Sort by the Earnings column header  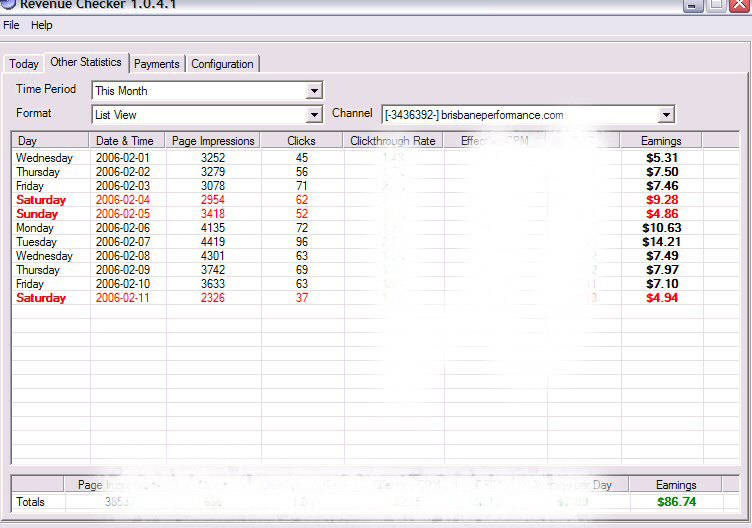coord(661,141)
